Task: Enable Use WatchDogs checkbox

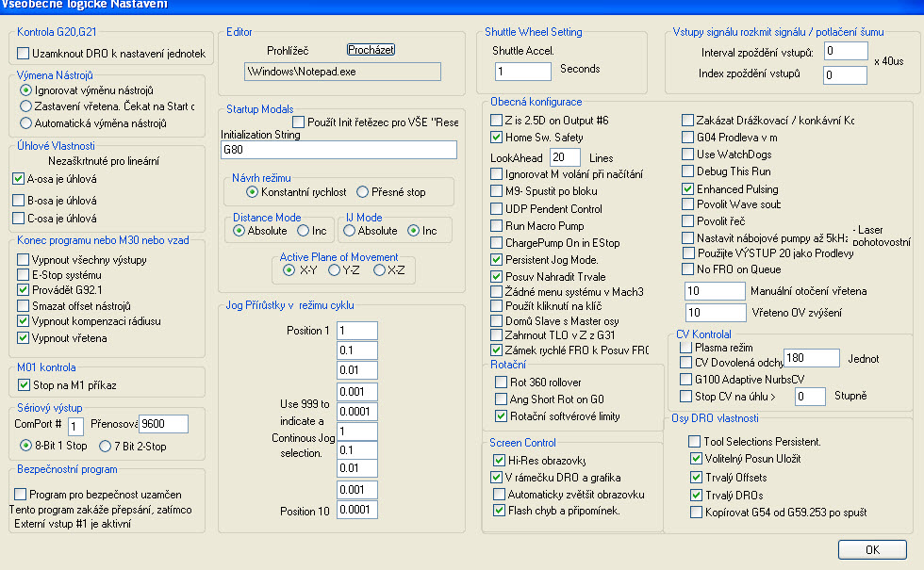Action: 688,155
